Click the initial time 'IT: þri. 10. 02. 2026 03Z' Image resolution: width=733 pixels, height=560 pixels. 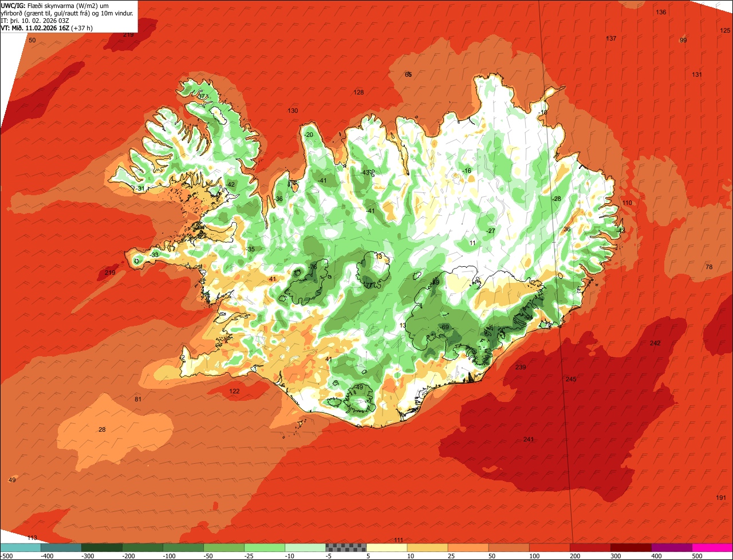coord(35,20)
